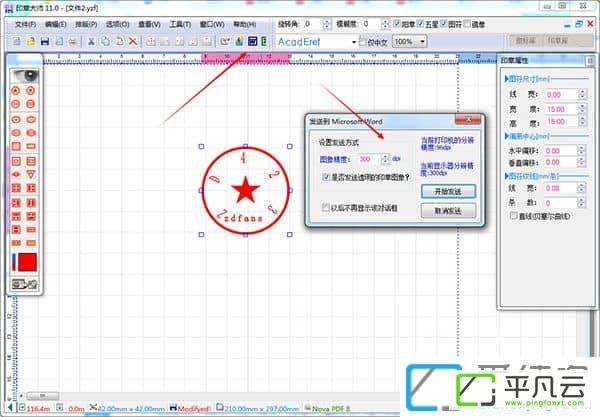Click the printer icon before Nova PDF
The height and width of the screenshot is (417, 600).
click(308, 408)
